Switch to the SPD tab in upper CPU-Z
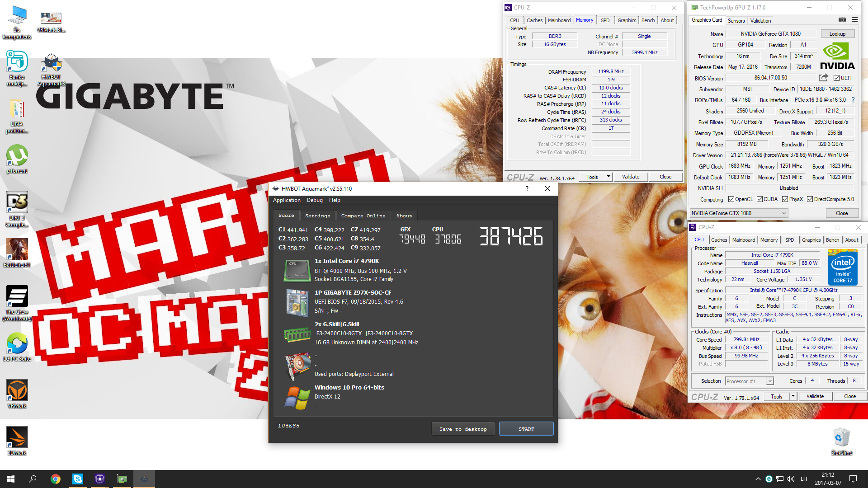Viewport: 868px width, 488px height. [x=605, y=20]
